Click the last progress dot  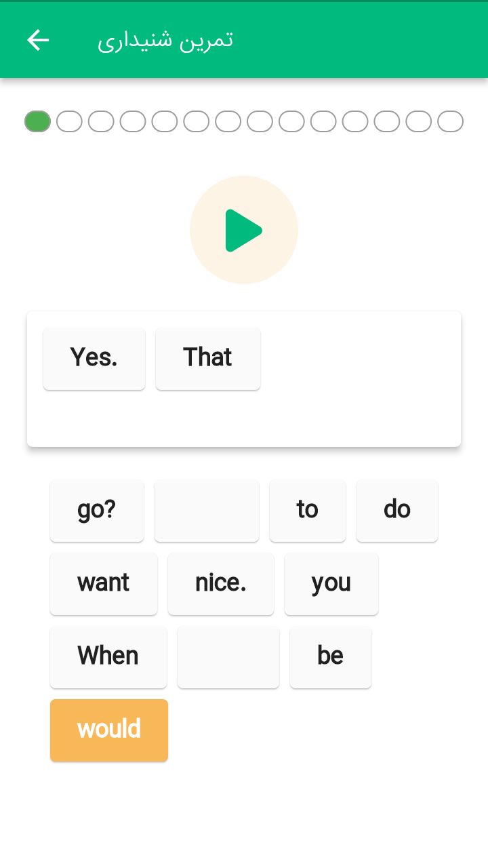[450, 121]
